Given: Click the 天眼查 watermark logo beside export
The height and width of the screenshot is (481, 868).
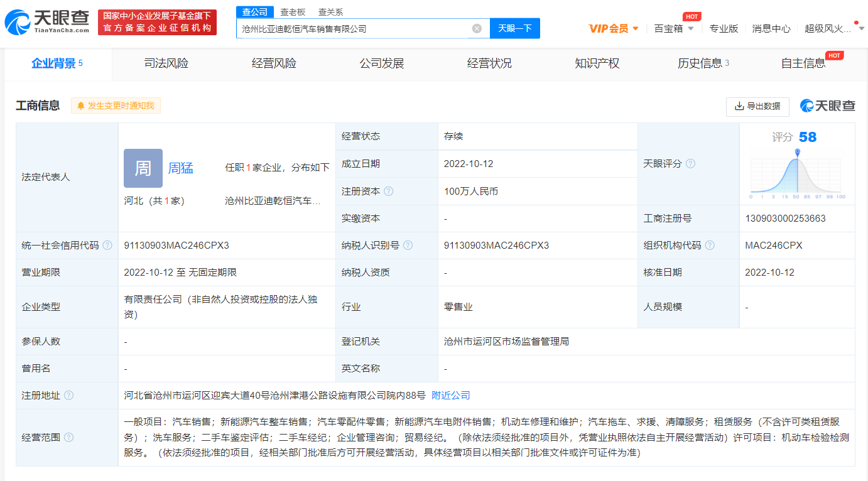Looking at the screenshot, I should (827, 106).
